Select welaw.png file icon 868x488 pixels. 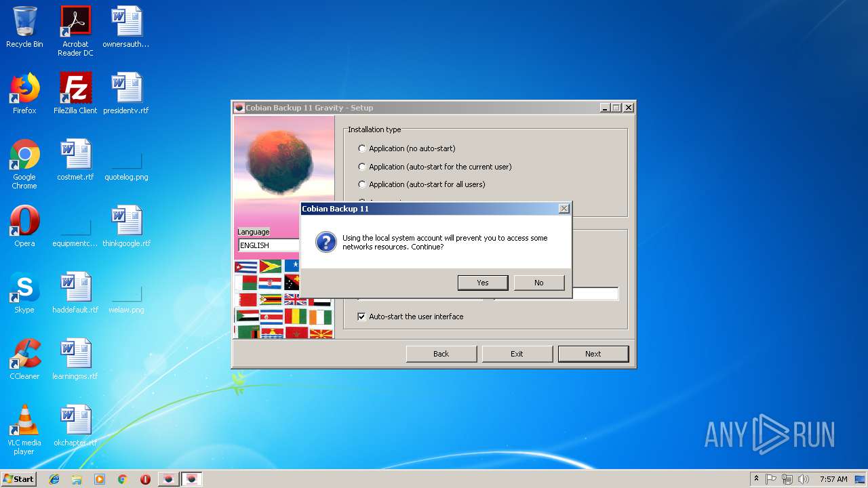tap(126, 293)
